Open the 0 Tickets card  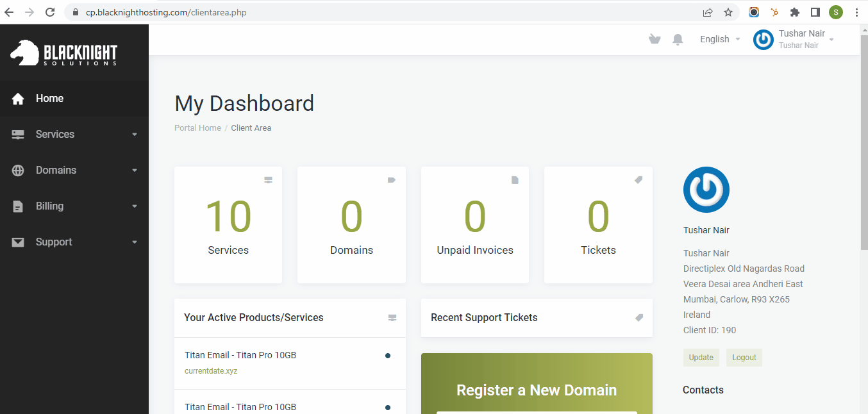(598, 225)
